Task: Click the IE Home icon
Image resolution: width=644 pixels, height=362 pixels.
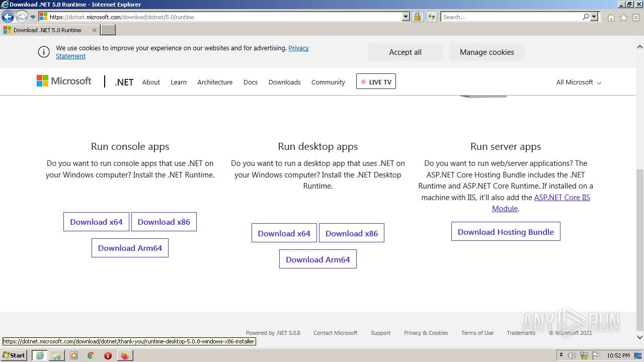Action: pyautogui.click(x=611, y=18)
